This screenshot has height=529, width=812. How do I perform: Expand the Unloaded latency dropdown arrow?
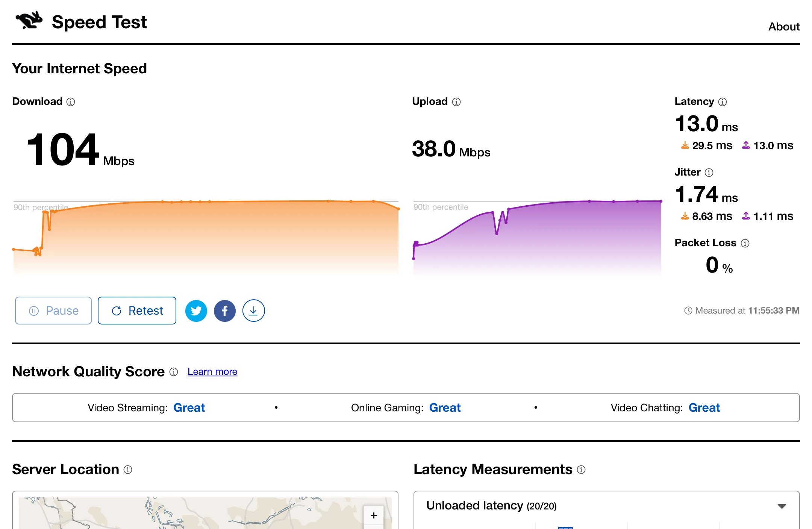(x=782, y=506)
